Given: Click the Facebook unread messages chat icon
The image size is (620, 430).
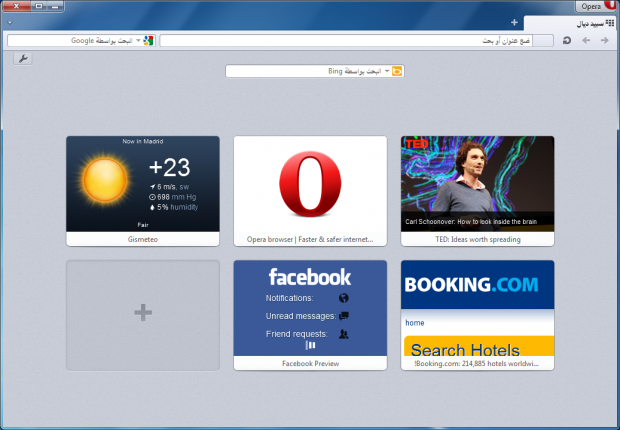Looking at the screenshot, I should (x=344, y=316).
